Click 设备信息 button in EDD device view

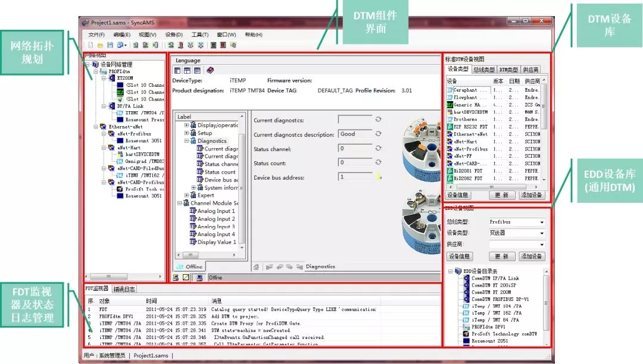click(x=460, y=256)
